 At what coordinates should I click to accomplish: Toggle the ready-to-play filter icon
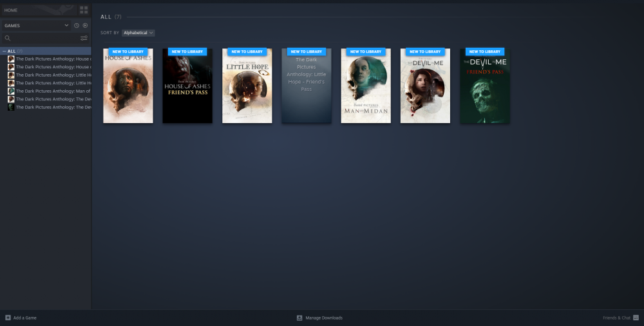click(x=84, y=25)
